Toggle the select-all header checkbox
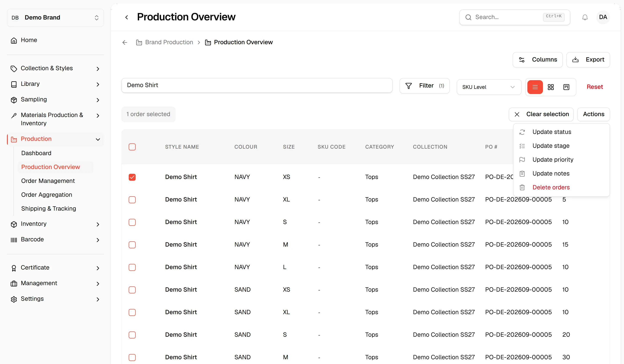Viewport: 624px width, 364px height. point(132,147)
